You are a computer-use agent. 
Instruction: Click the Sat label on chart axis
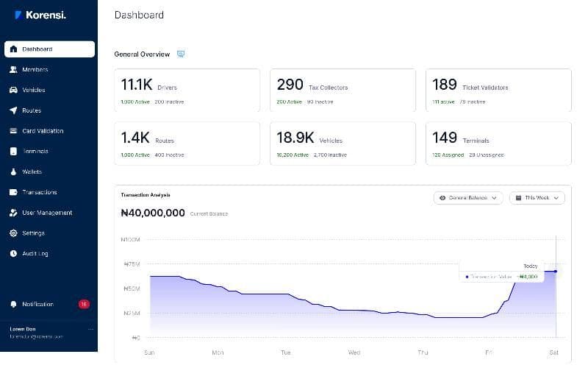[x=554, y=353]
